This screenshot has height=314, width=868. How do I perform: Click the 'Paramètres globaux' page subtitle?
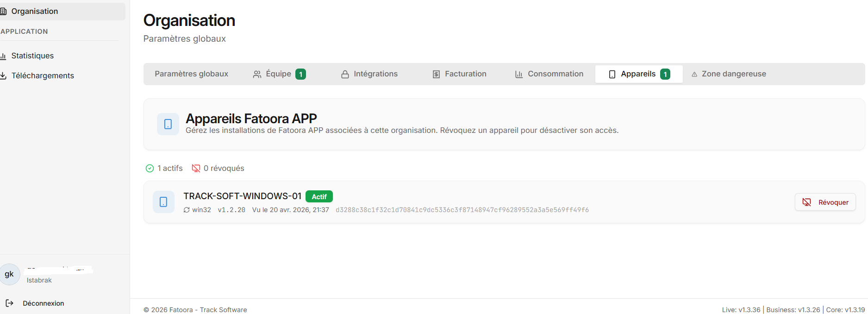click(185, 38)
